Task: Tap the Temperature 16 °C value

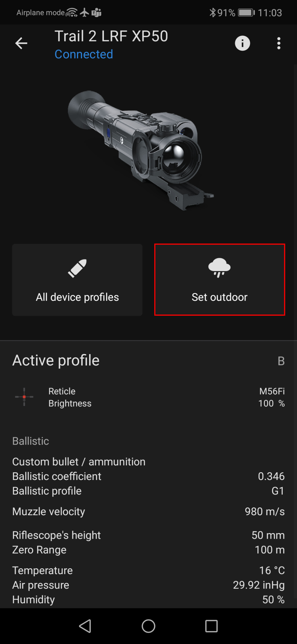Action: 272,570
